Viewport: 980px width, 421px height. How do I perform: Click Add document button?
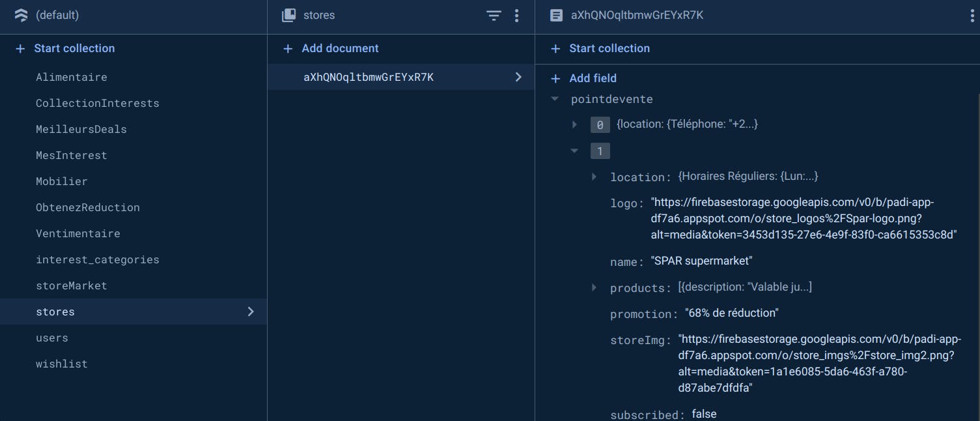click(340, 48)
